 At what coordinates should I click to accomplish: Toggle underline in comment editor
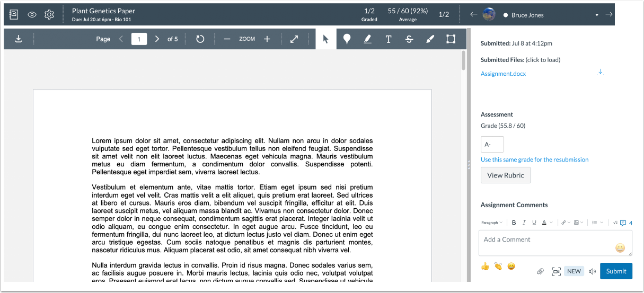[534, 223]
